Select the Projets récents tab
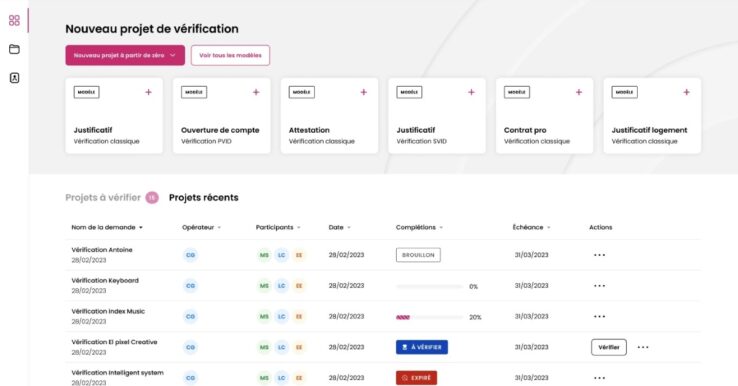Screen dimensions: 738x386 204,198
